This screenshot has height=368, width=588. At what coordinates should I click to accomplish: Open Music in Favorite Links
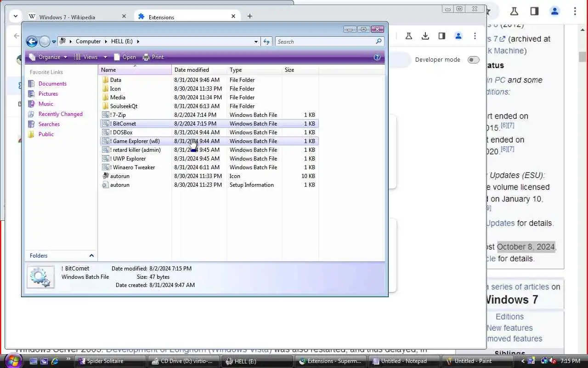tap(45, 104)
